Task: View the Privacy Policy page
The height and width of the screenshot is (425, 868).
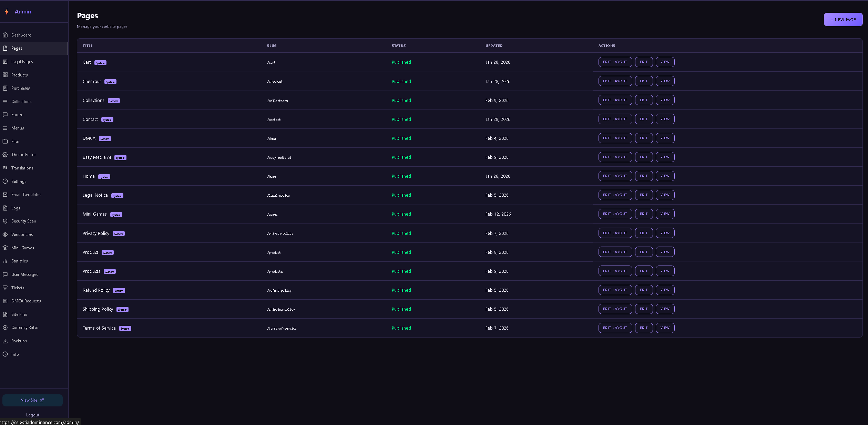Action: (x=665, y=233)
